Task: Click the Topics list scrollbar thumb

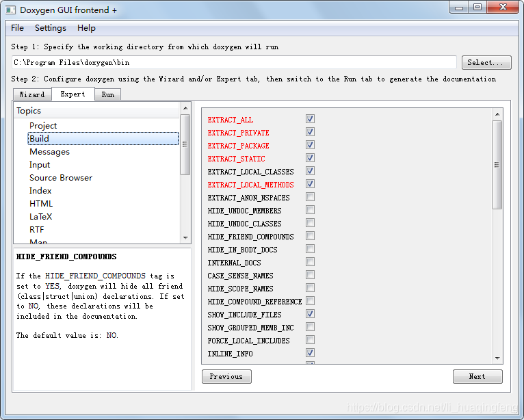Action: coord(185,144)
